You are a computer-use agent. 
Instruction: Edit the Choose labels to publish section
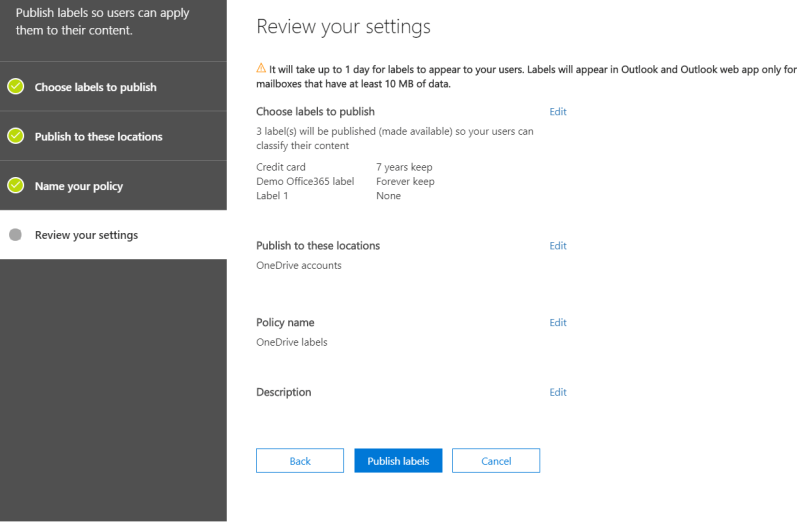tap(558, 112)
